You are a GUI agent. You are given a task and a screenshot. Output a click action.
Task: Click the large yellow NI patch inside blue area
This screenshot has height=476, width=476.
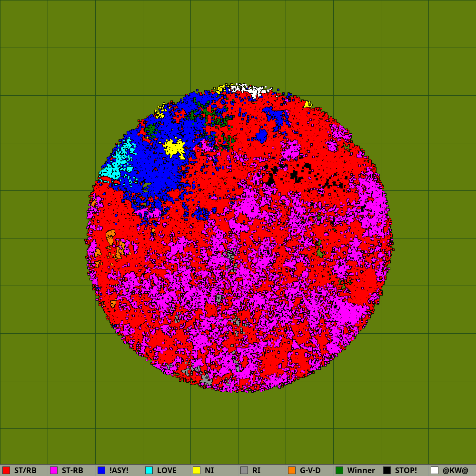click(174, 148)
